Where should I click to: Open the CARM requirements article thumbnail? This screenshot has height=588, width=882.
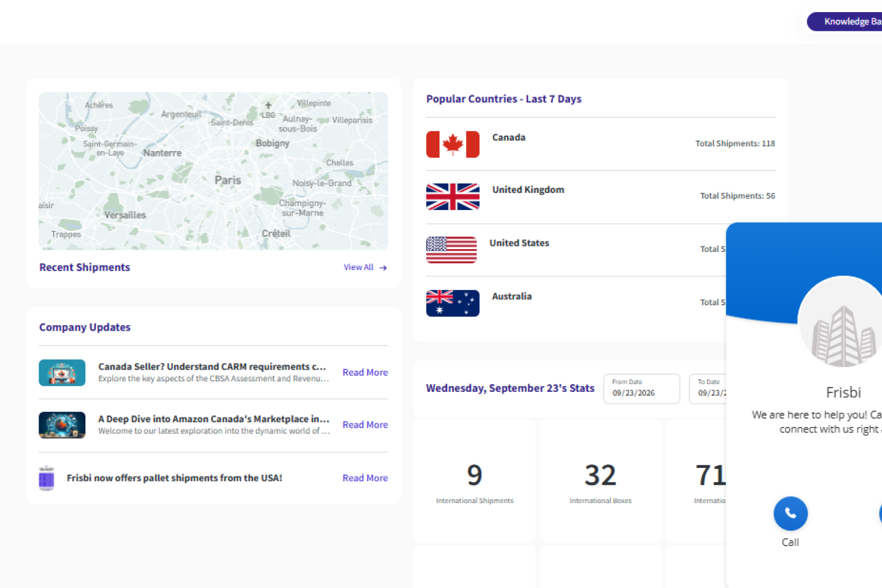click(62, 373)
